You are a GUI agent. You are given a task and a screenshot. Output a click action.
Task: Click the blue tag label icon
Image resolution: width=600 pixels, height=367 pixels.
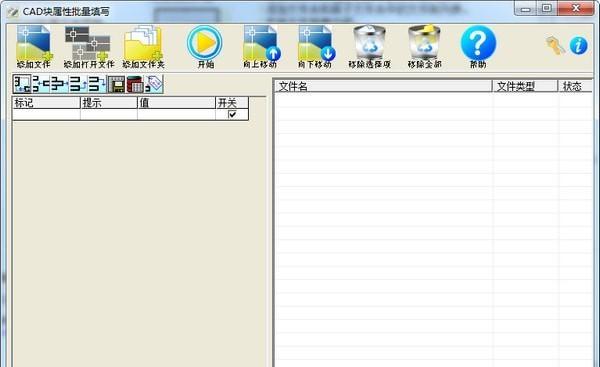[x=154, y=84]
